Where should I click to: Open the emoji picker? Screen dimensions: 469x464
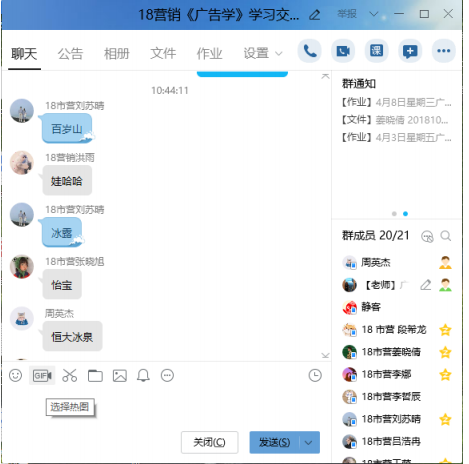[15, 375]
